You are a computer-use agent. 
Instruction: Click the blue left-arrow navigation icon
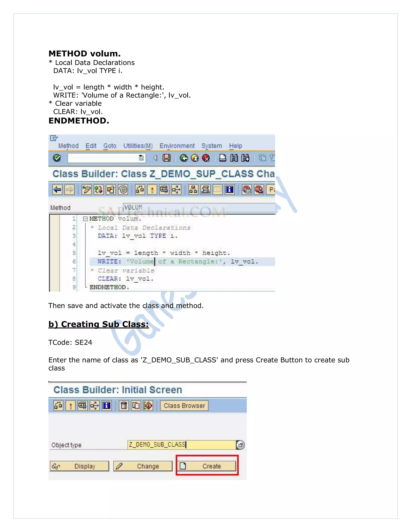point(57,190)
